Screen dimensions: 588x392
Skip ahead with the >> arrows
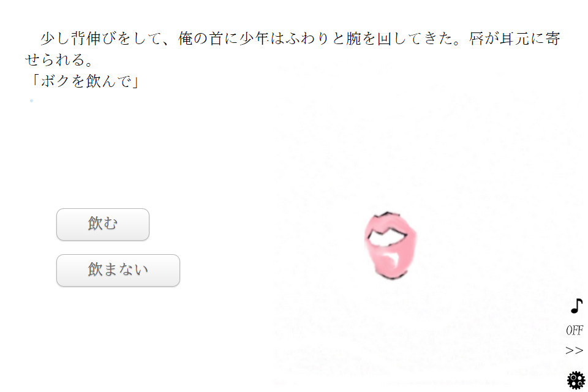pos(574,350)
